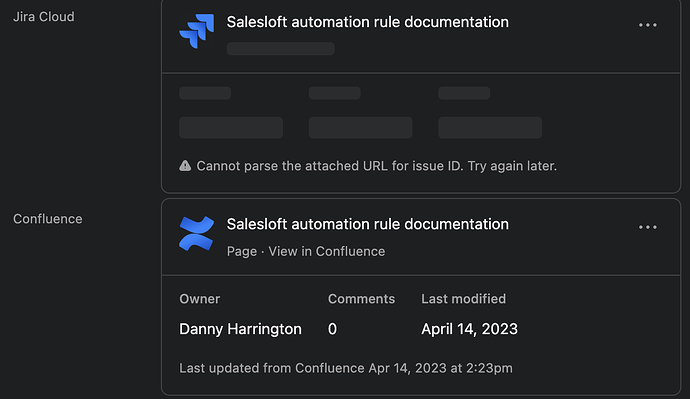Click the Confluence logo icon on second card
The image size is (690, 399).
197,233
